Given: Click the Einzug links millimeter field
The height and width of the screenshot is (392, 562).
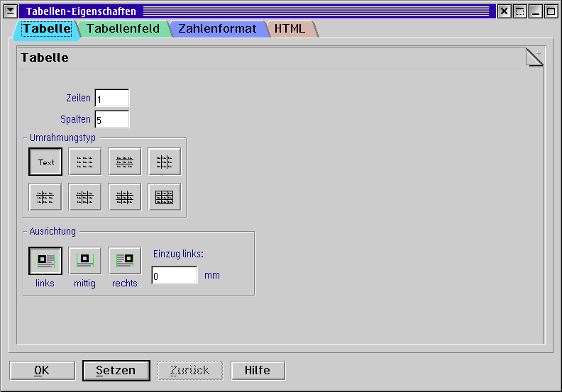Looking at the screenshot, I should [x=175, y=275].
